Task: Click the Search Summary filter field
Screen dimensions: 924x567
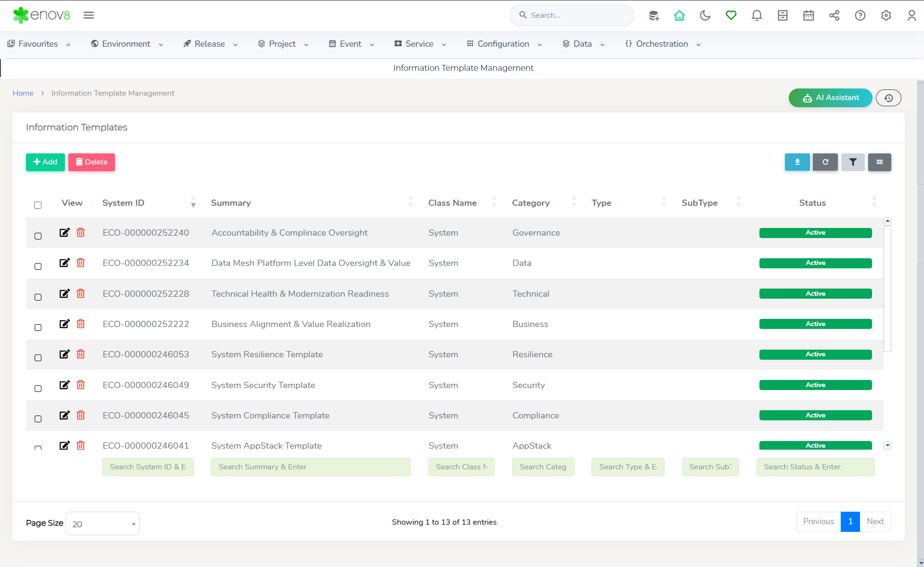Action: (x=310, y=467)
